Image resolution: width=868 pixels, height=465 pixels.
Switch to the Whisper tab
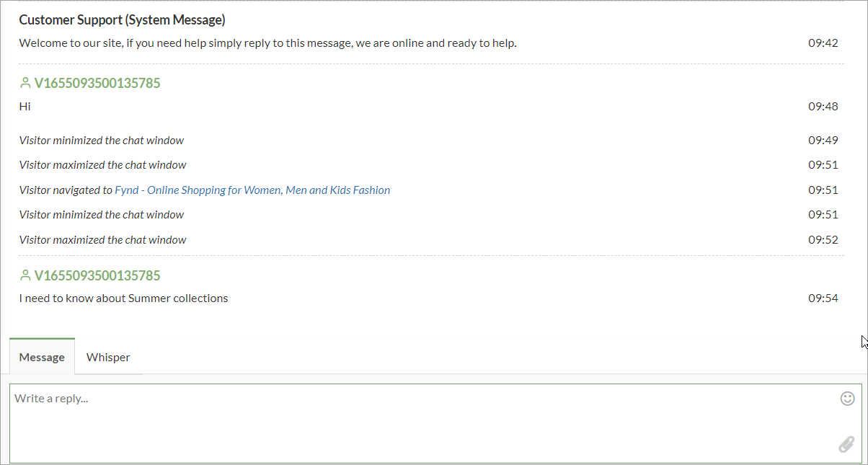click(108, 357)
